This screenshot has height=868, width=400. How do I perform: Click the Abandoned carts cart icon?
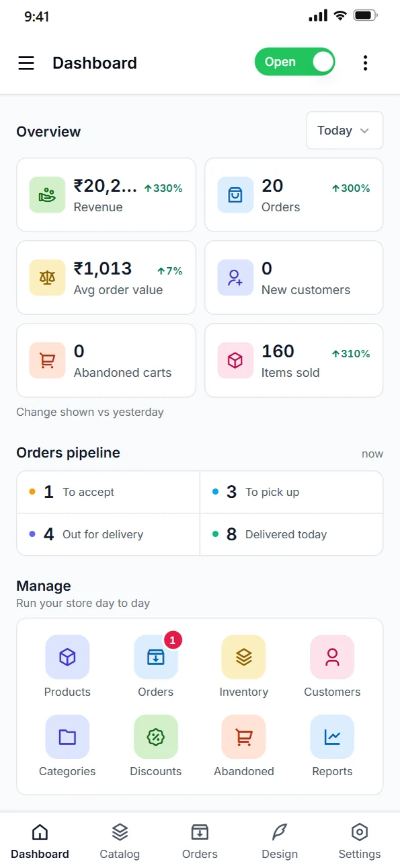click(47, 361)
